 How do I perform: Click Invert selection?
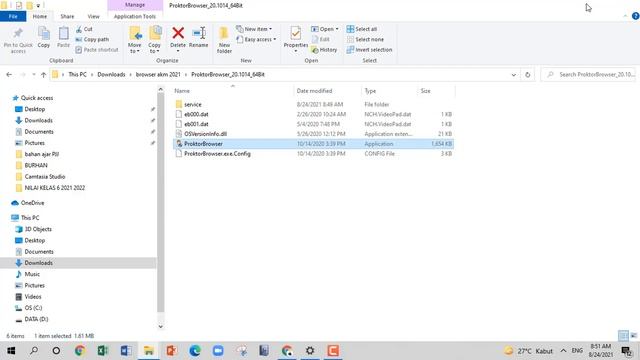click(x=369, y=50)
